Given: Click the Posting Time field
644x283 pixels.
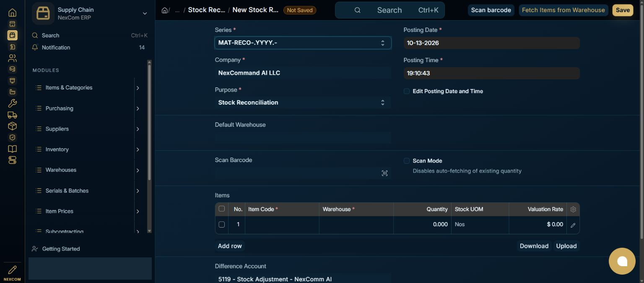Looking at the screenshot, I should tap(491, 73).
